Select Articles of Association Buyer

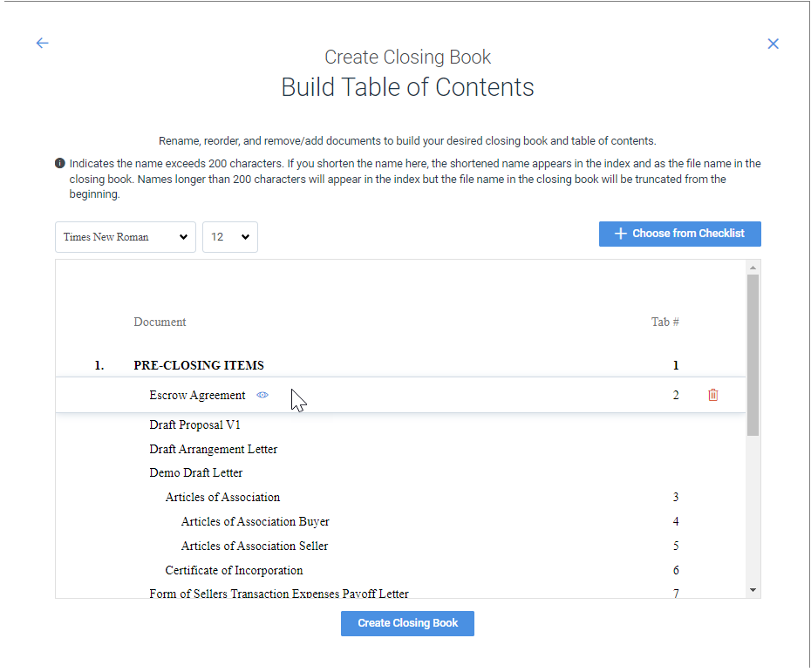(x=255, y=521)
